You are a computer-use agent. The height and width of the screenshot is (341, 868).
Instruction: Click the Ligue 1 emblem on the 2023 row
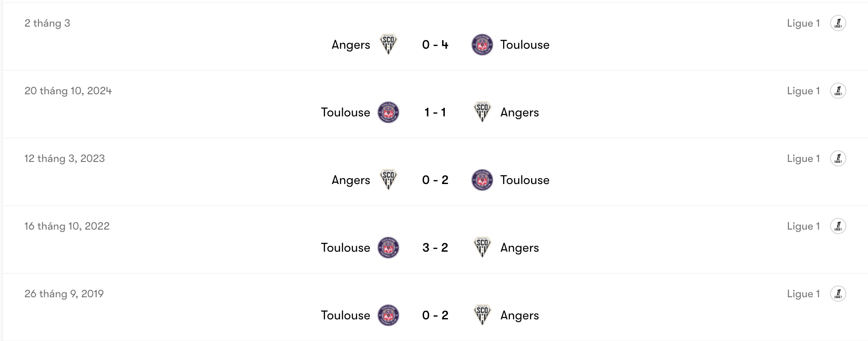point(839,158)
